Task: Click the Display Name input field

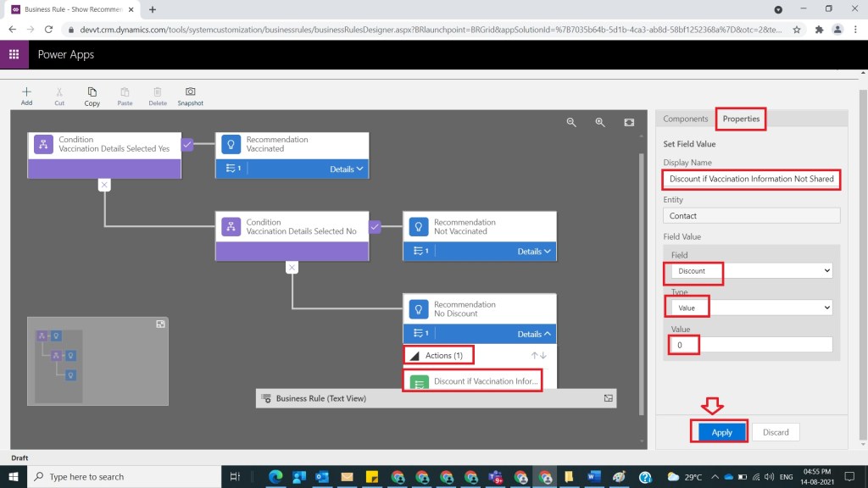Action: pyautogui.click(x=751, y=179)
